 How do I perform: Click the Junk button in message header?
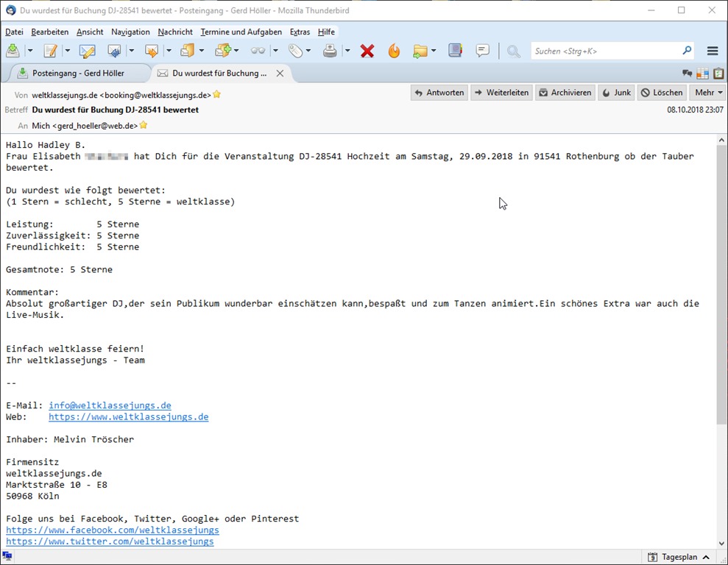[x=616, y=92]
